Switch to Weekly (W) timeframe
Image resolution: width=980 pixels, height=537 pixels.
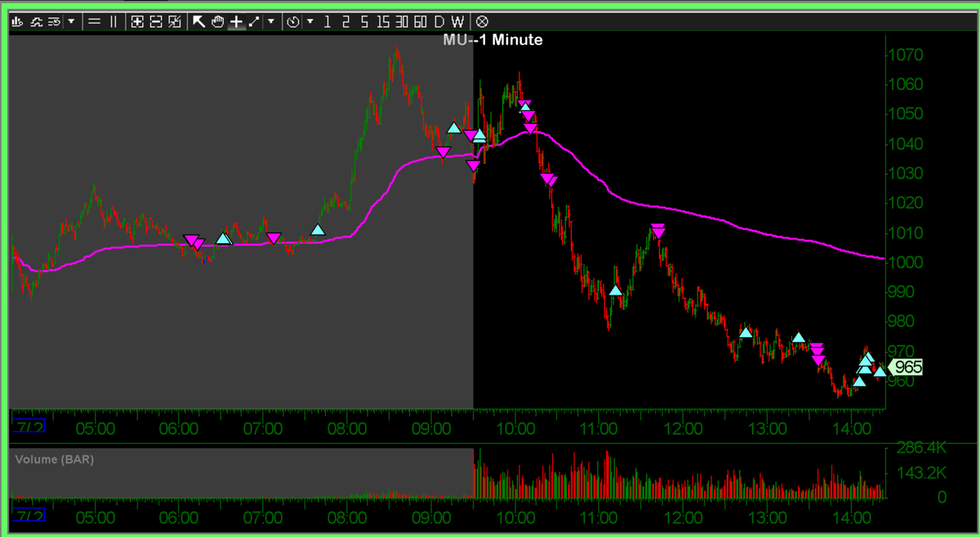pos(457,22)
